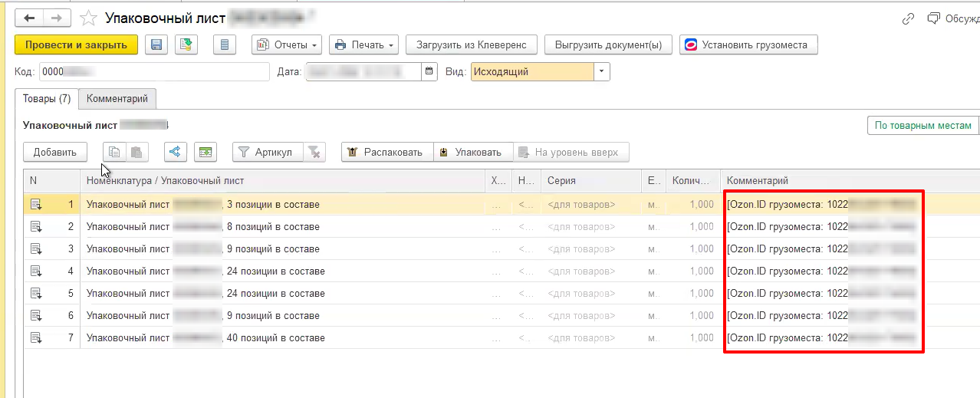Click Ozon.ID comment cell in row 4
The width and height of the screenshot is (980, 398).
tap(850, 271)
